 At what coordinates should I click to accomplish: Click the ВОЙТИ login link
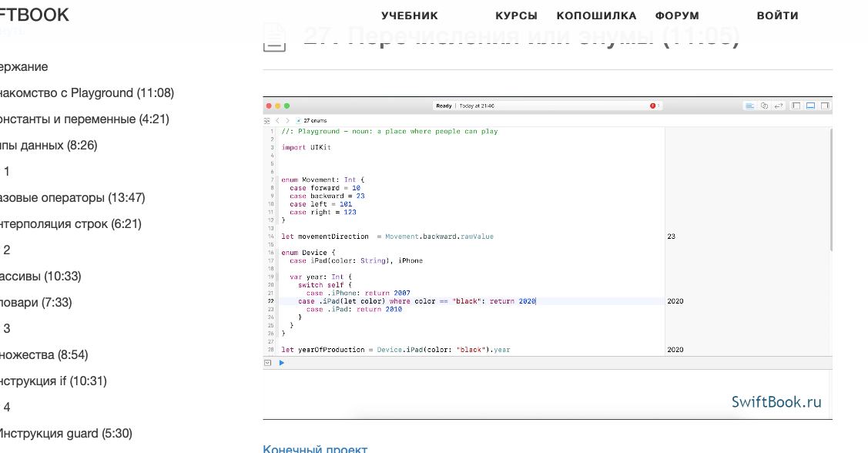(777, 15)
